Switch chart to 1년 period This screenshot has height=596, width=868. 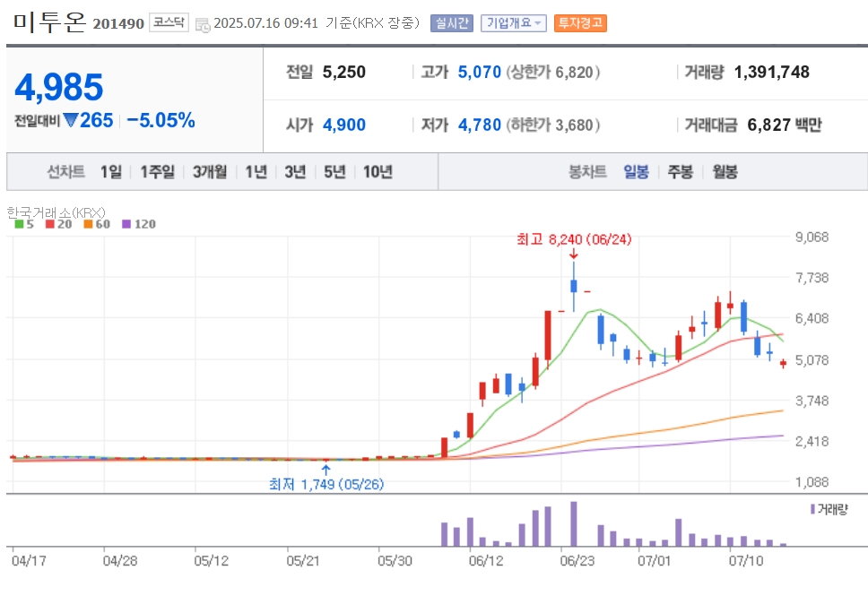(256, 172)
